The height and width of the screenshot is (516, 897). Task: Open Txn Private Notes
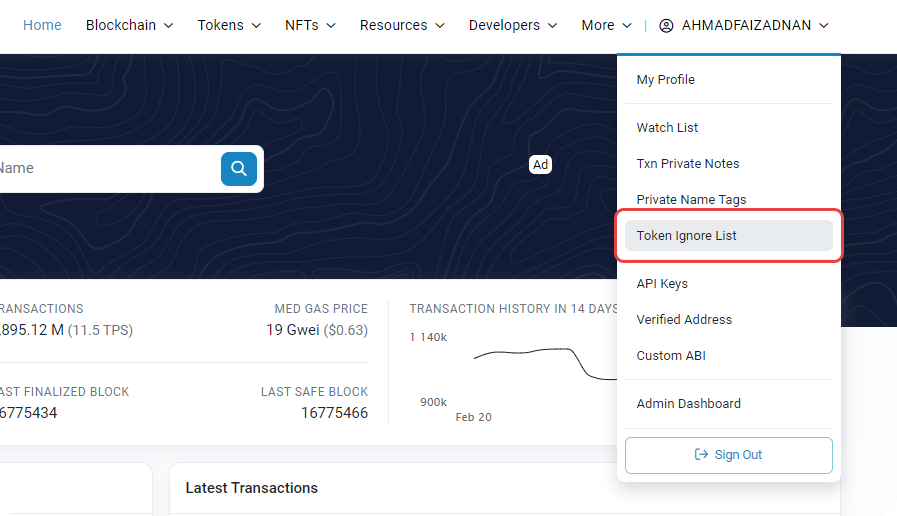tap(688, 164)
